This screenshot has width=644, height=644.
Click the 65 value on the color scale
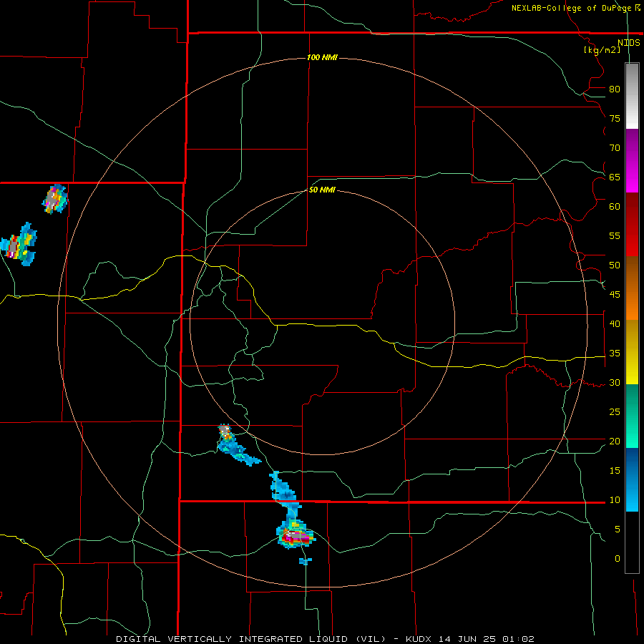click(615, 177)
